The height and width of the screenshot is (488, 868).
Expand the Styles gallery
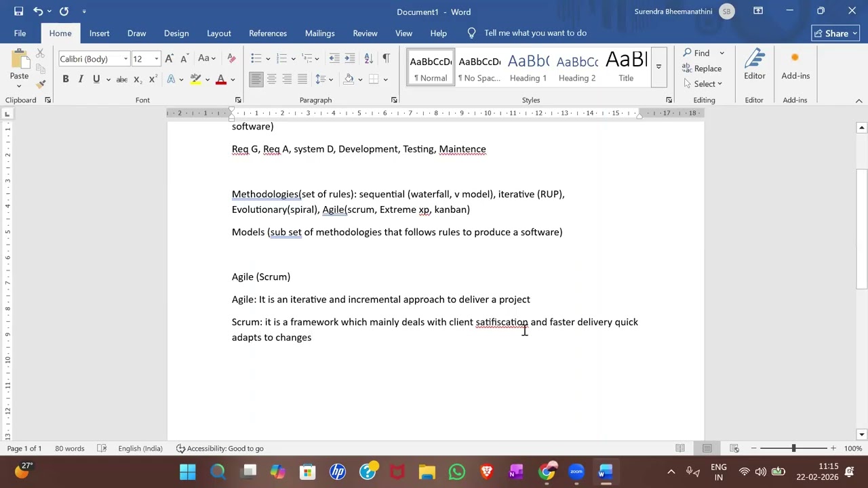tap(658, 67)
